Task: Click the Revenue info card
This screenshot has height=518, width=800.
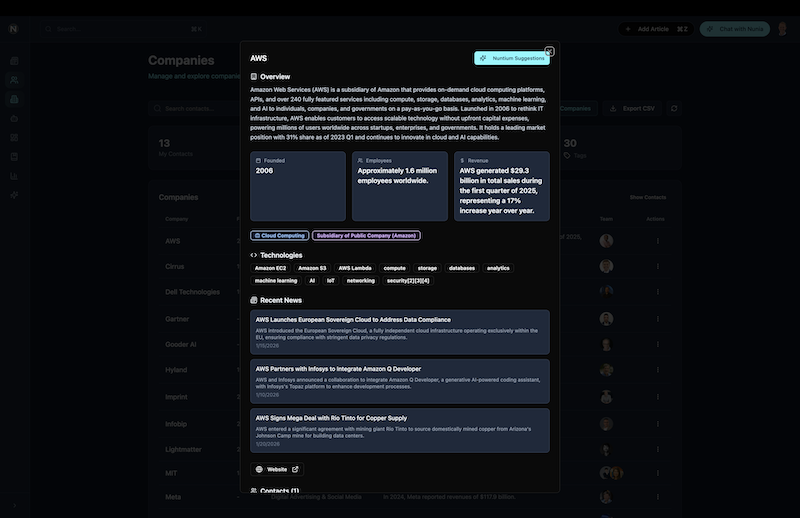Action: (502, 186)
